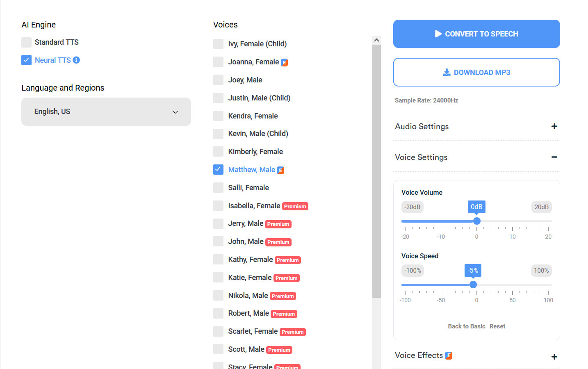
Task: Click the scroll up arrow of voices list
Action: pyautogui.click(x=376, y=40)
